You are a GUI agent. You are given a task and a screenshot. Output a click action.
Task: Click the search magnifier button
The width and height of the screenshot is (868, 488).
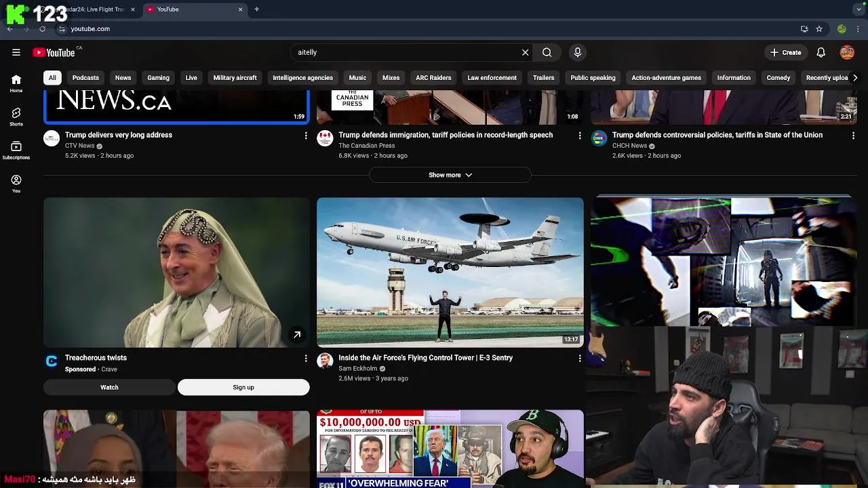tap(547, 52)
